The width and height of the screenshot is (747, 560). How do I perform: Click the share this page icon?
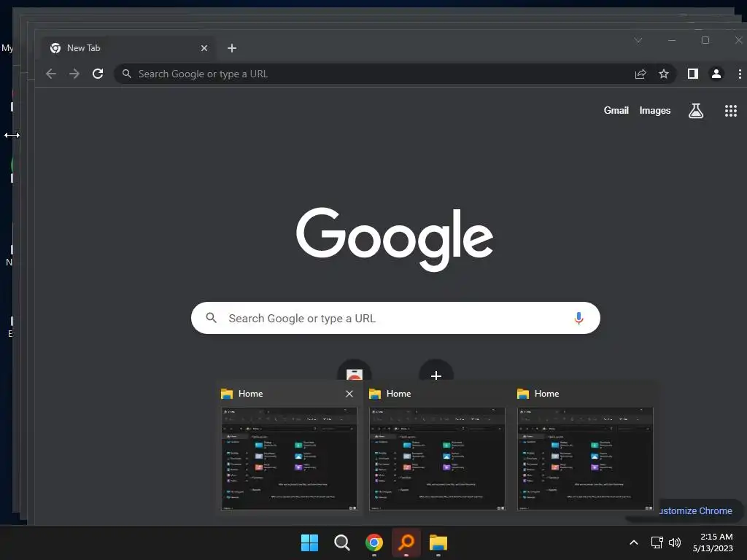coord(640,74)
